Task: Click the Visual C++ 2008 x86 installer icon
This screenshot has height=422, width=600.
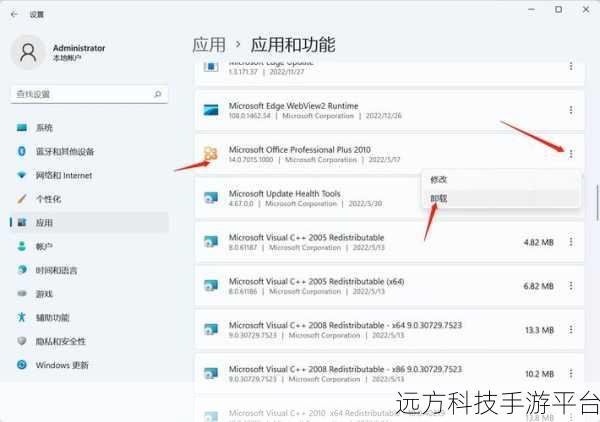Action: 211,373
